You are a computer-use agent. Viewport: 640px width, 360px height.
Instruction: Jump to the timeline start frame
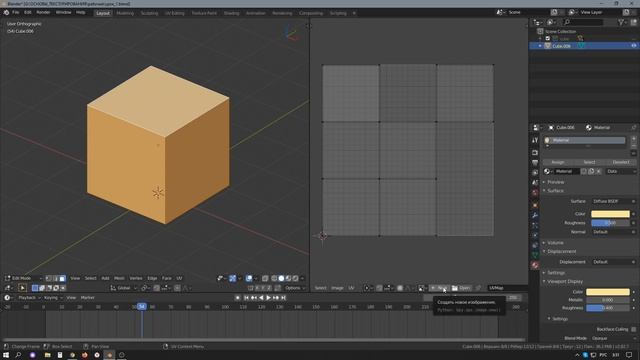point(246,298)
